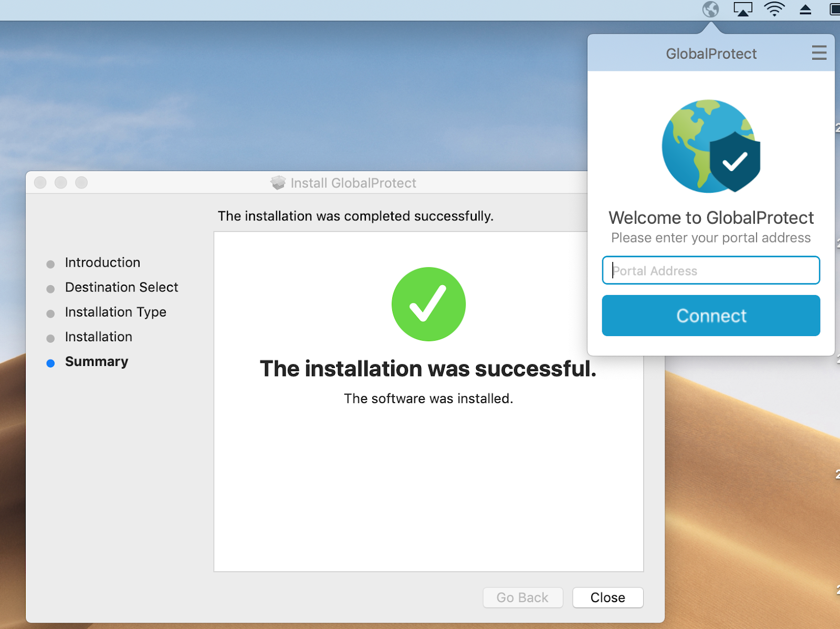Click the GlobalProtect popup header title
840x629 pixels.
tap(711, 54)
